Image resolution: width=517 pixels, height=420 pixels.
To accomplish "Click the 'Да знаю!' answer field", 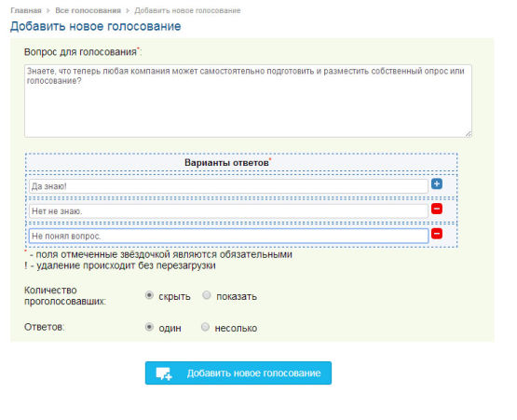I will 228,186.
